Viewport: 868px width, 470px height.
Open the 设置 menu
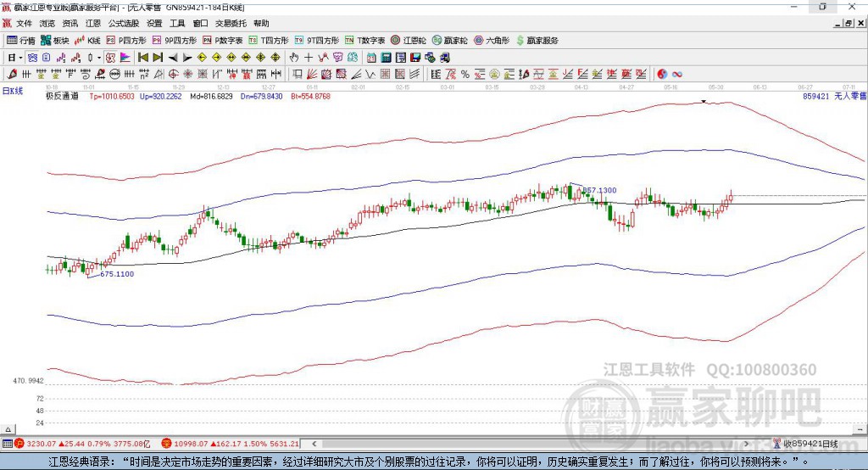154,23
